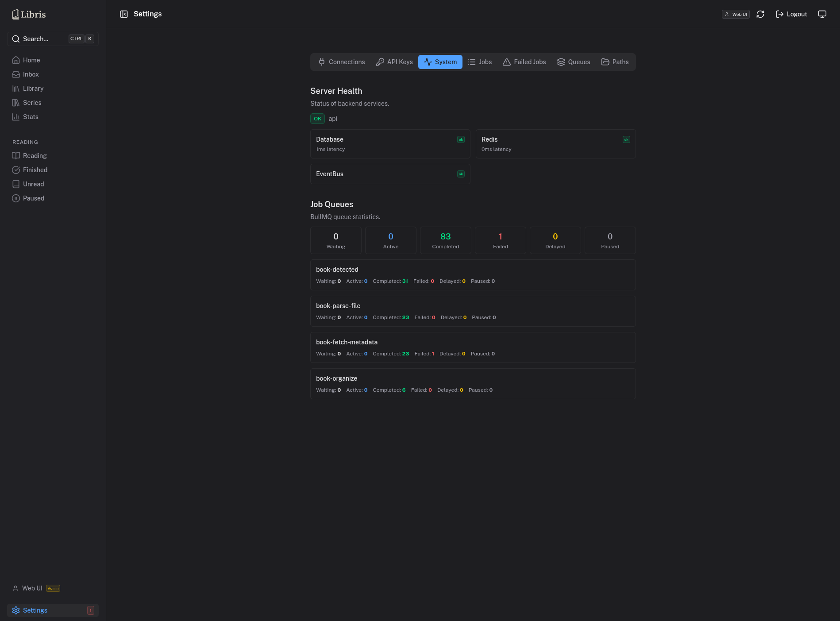The height and width of the screenshot is (621, 840).
Task: Click the Library books icon
Action: [x=16, y=89]
